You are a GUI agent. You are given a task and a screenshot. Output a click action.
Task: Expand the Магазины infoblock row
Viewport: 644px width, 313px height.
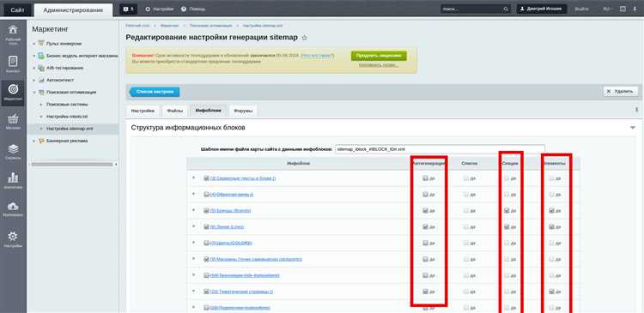pos(193,258)
